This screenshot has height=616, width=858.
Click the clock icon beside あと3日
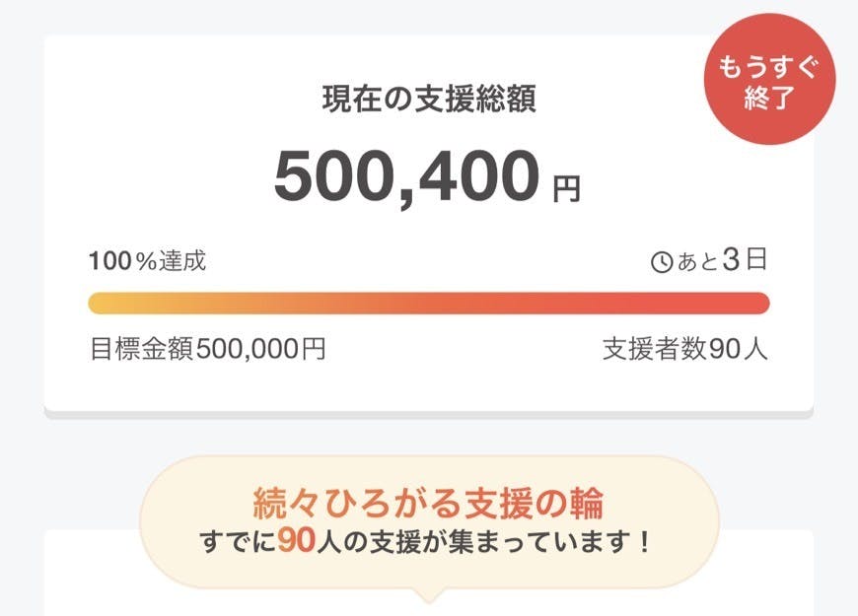(662, 262)
